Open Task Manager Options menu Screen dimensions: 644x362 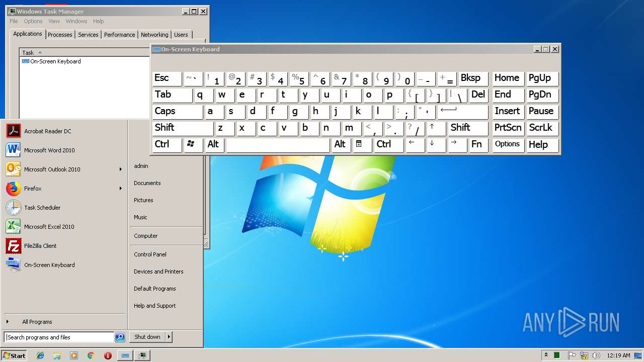point(33,21)
